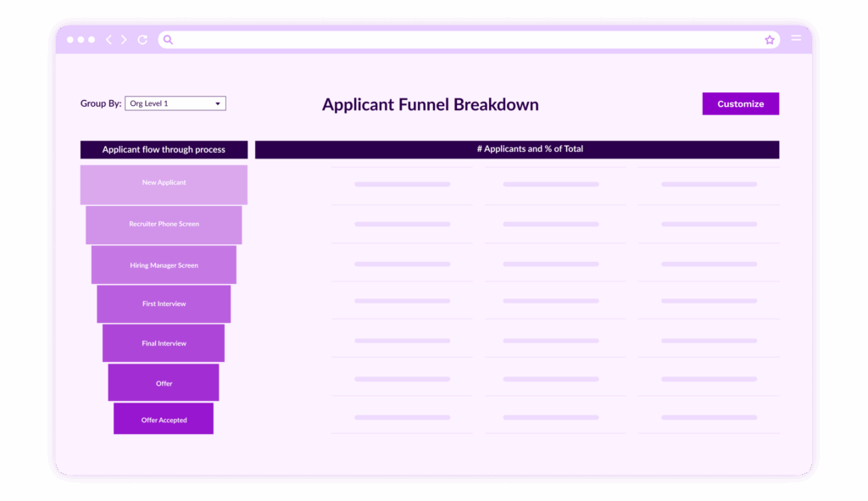This screenshot has width=868, height=501.
Task: Click the search magnifier icon
Action: [168, 40]
